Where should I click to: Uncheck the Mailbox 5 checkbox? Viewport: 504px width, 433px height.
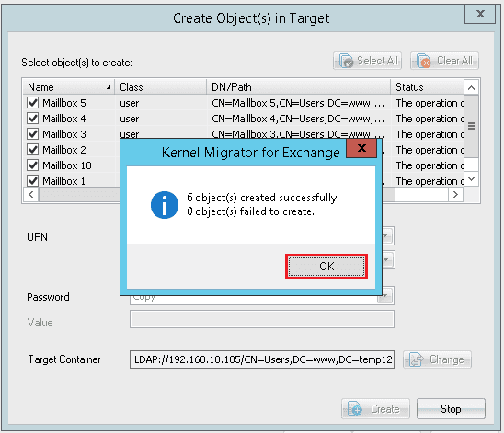coord(33,103)
